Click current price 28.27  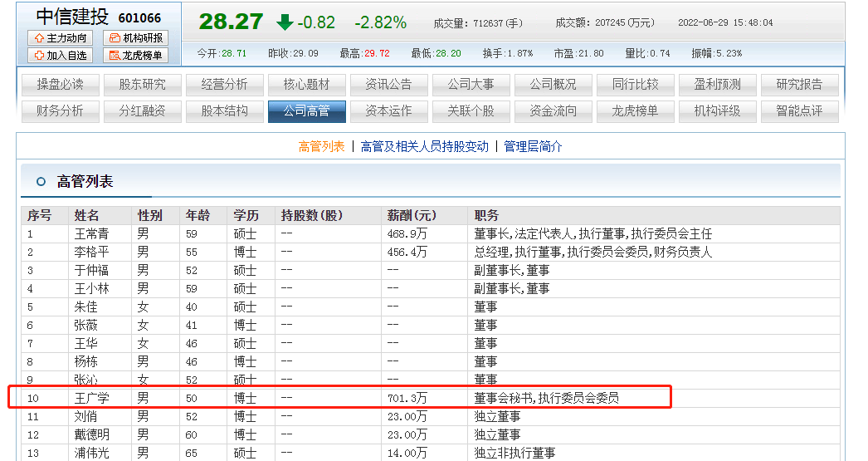231,22
